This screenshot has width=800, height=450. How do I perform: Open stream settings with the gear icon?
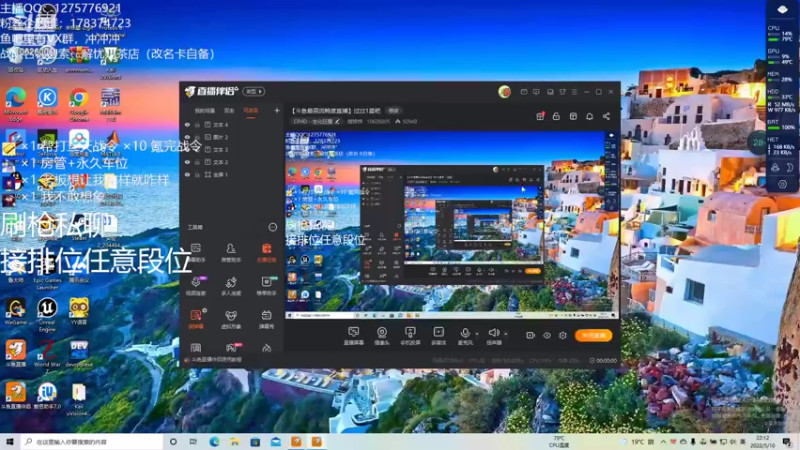(563, 335)
